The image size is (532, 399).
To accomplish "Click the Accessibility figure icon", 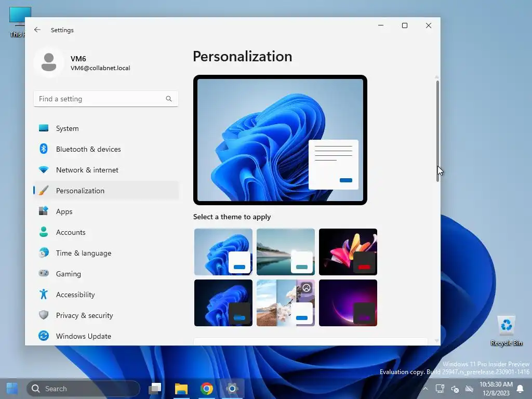I will [x=44, y=294].
